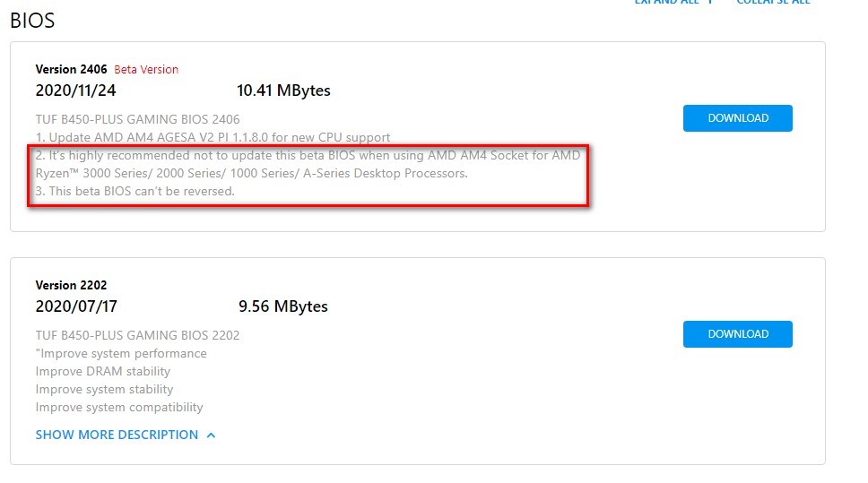Select the 'Version 2202' heading
The image size is (868, 483).
(71, 286)
